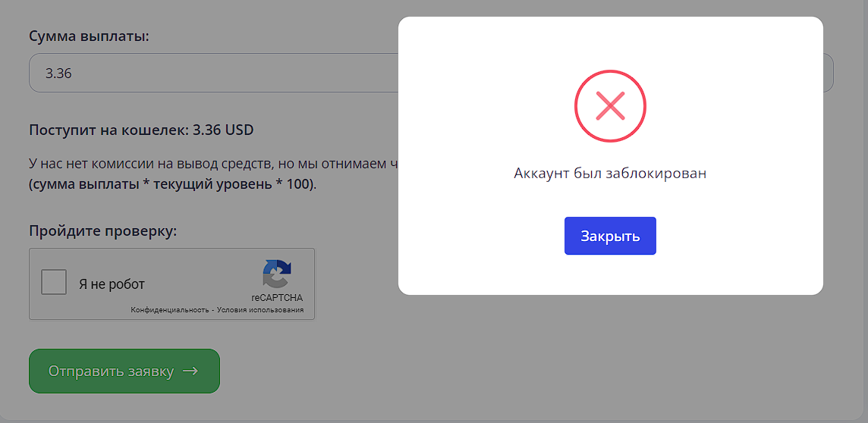Screen dimensions: 868x423
Task: Close the dialog with the Закрыть button
Action: 610,236
